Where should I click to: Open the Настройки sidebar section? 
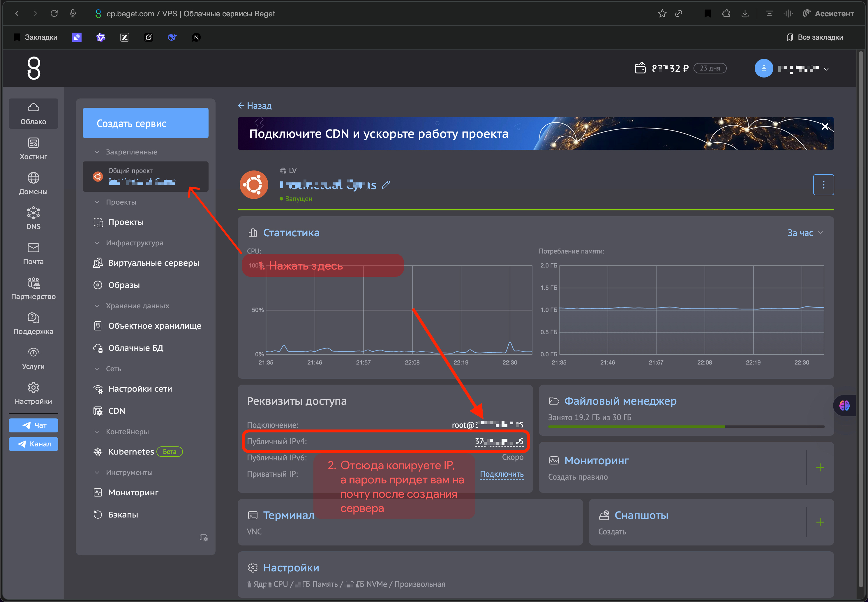coord(33,393)
